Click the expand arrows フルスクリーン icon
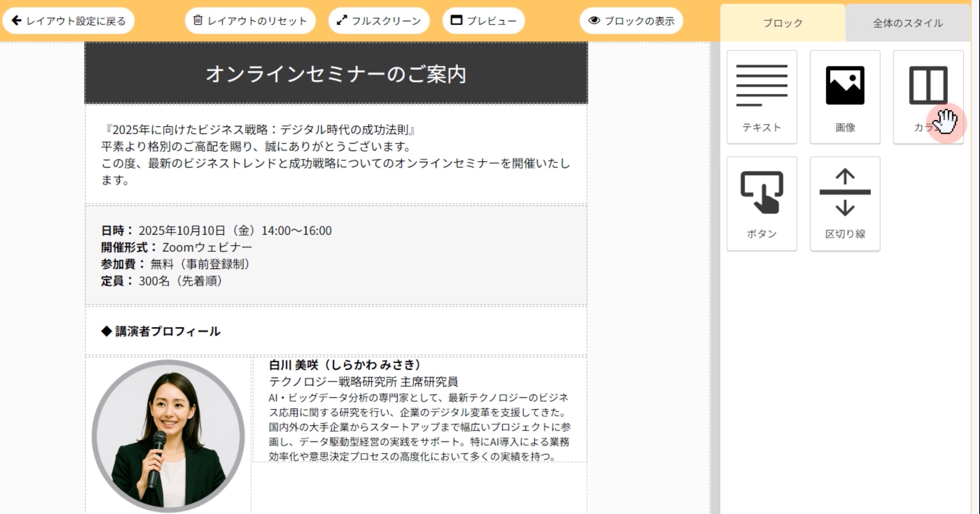 (341, 20)
